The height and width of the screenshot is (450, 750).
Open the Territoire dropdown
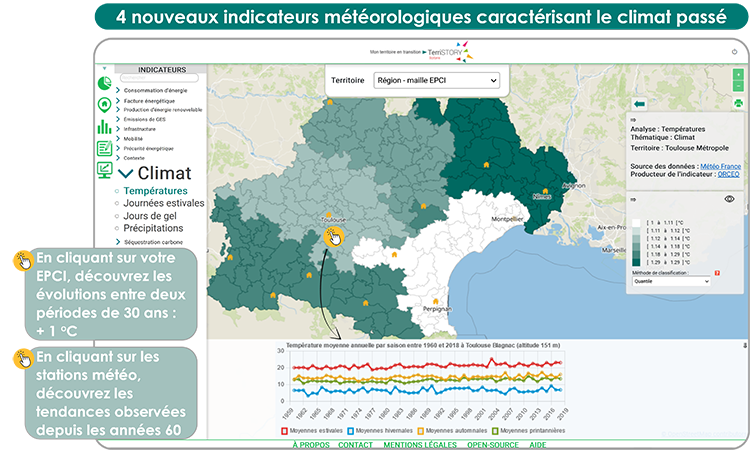435,81
